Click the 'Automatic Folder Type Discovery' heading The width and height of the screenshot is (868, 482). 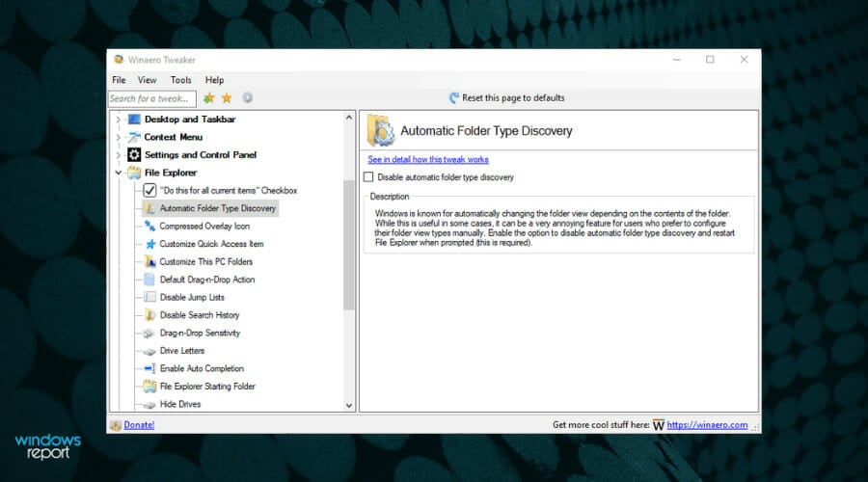point(486,131)
